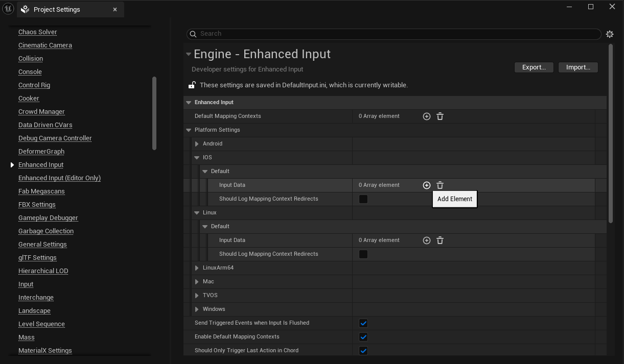Open Landscape settings

click(34, 310)
